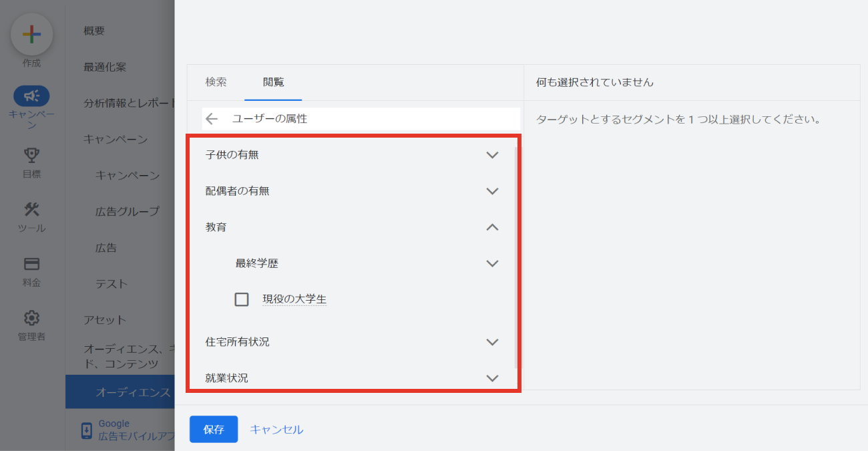The height and width of the screenshot is (451, 868).
Task: Select the 閲覧 tab
Action: [x=273, y=82]
